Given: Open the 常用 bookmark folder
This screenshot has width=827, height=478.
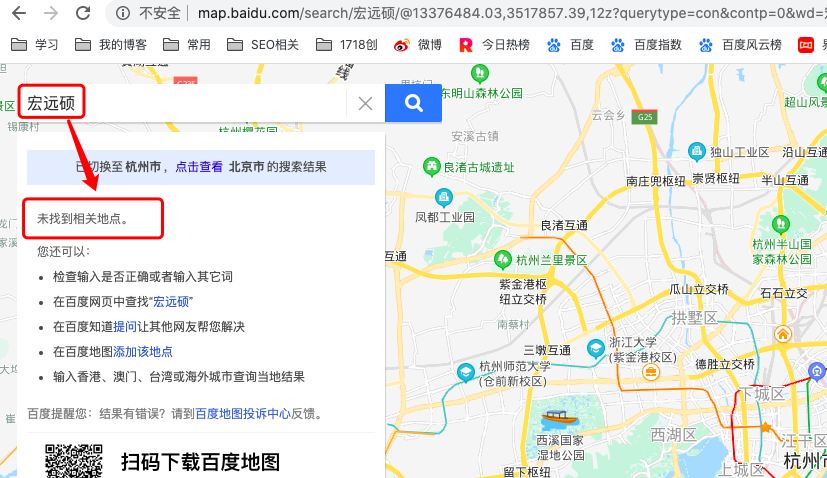Looking at the screenshot, I should (x=187, y=45).
